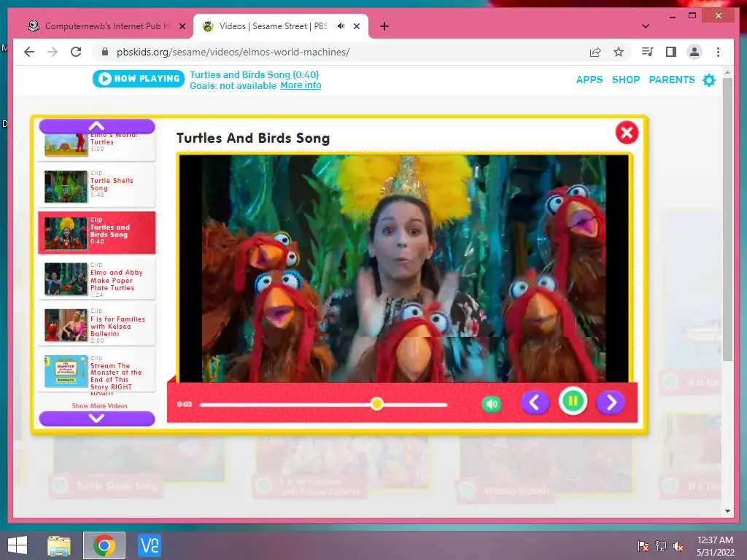Click the video progress slider knob
Screen dimensions: 747x560
coord(377,404)
